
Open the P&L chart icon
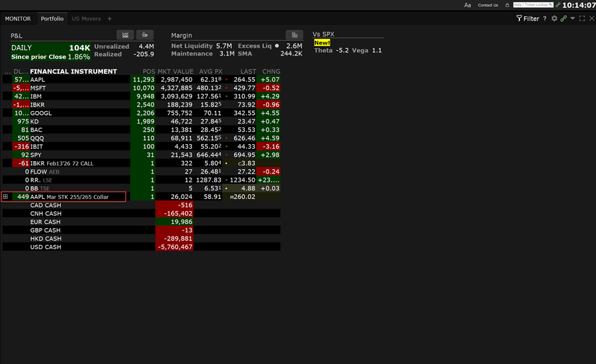point(125,35)
